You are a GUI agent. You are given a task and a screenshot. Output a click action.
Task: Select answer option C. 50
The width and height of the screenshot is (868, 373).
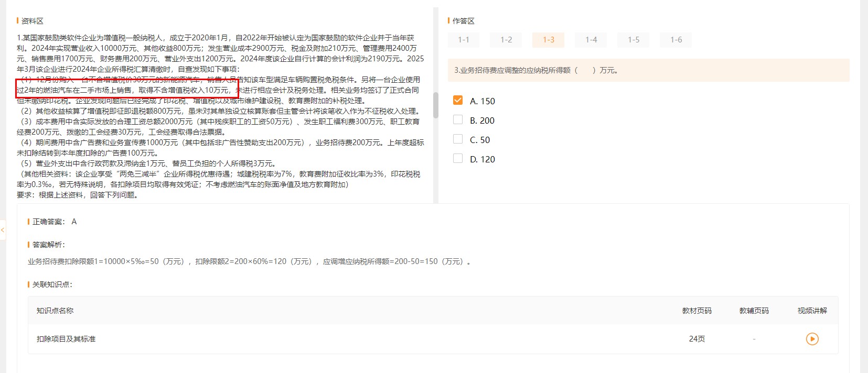pyautogui.click(x=458, y=139)
